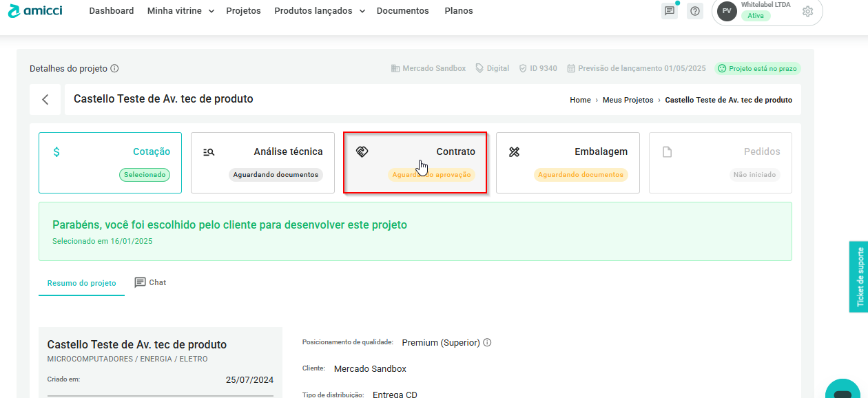
Task: Click info icon beside Detalhes do projeto
Action: [x=115, y=69]
